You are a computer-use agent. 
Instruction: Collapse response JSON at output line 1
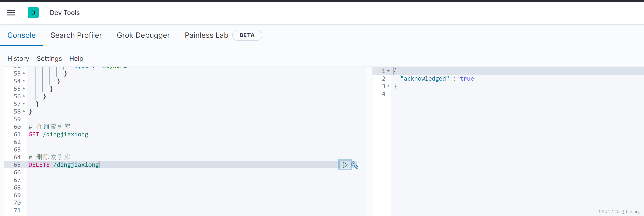pyautogui.click(x=388, y=71)
